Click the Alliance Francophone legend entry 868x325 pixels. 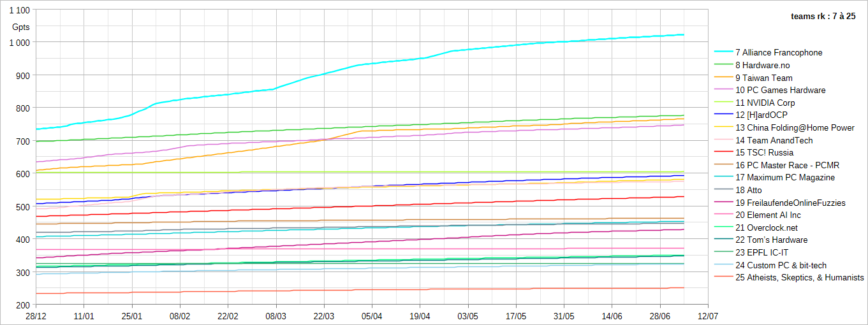[769, 53]
